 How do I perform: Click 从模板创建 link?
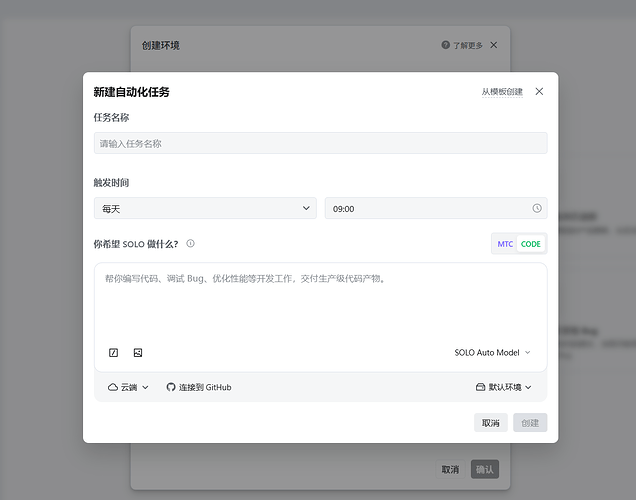(502, 92)
